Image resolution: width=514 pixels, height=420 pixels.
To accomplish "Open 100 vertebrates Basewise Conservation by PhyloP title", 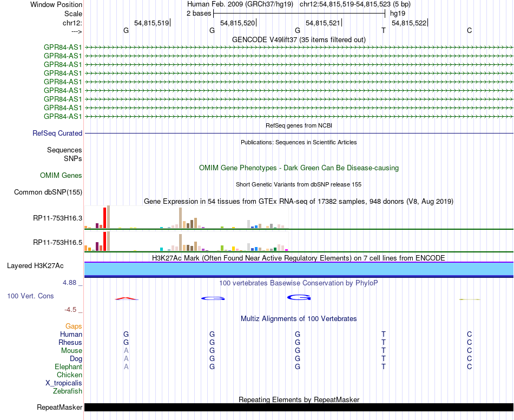I will point(299,283).
